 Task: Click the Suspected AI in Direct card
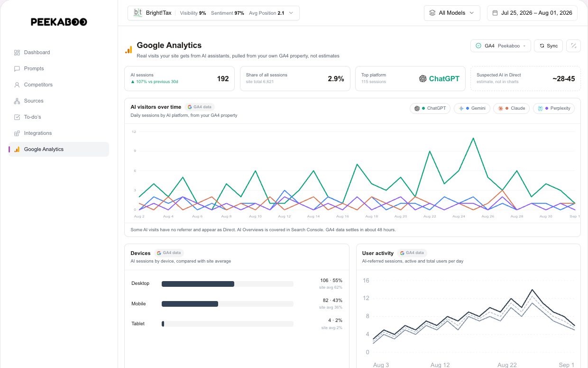point(525,78)
